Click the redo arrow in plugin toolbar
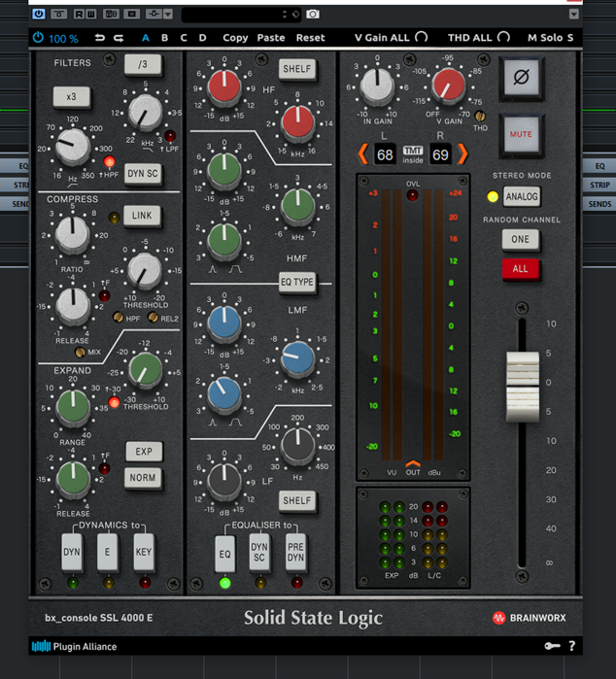The image size is (616, 679). 119,38
